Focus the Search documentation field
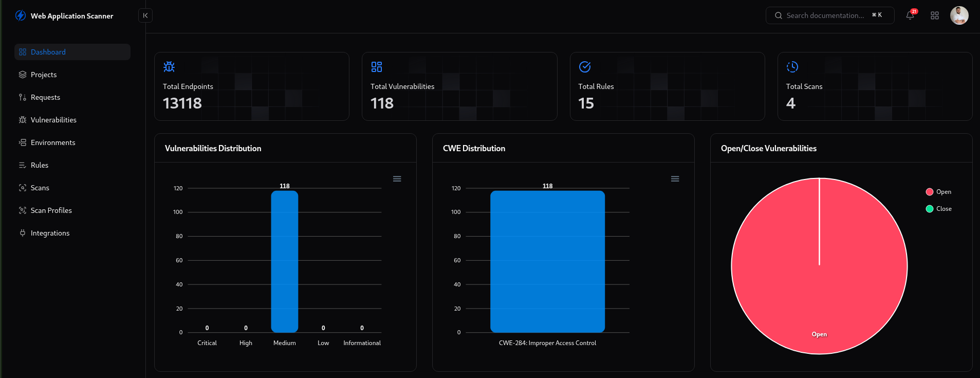 pyautogui.click(x=825, y=15)
